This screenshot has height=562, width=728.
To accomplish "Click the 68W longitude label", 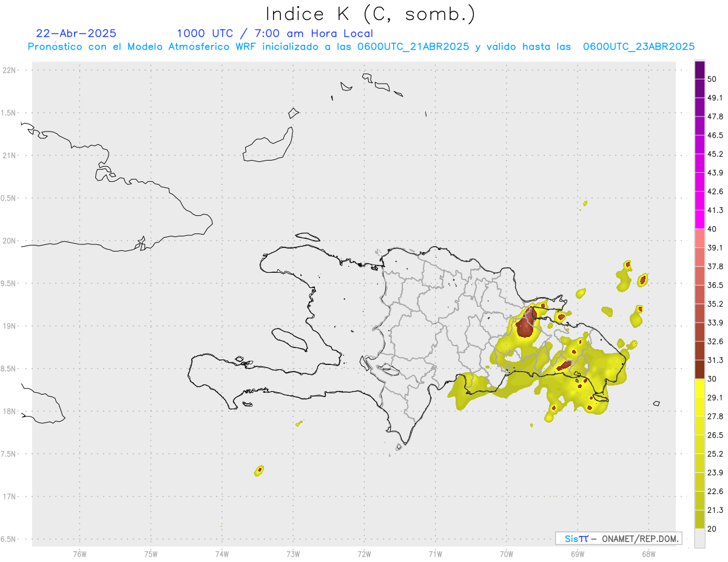I will coord(649,554).
